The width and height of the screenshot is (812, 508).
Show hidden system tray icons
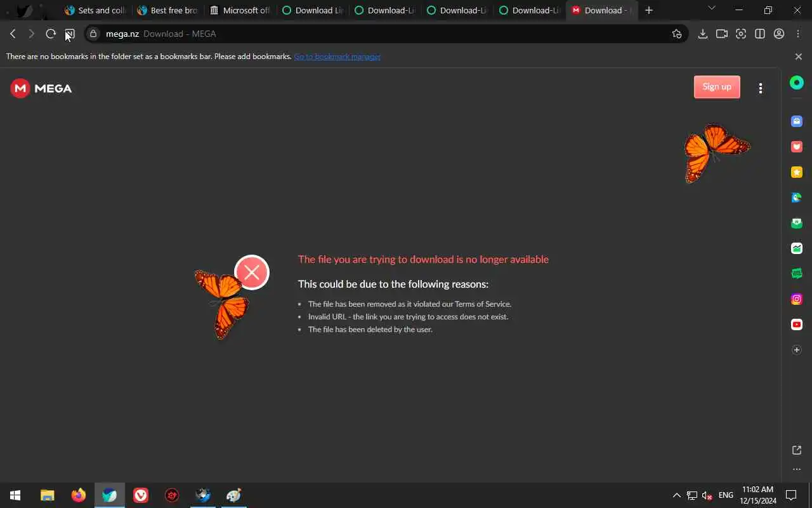coord(676,495)
